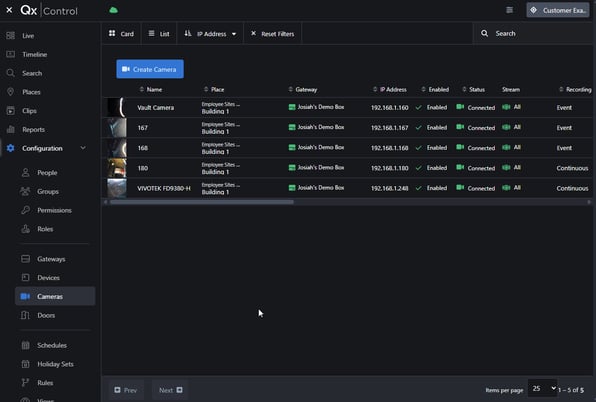Image resolution: width=596 pixels, height=402 pixels.
Task: Open Devices configuration
Action: (x=48, y=278)
